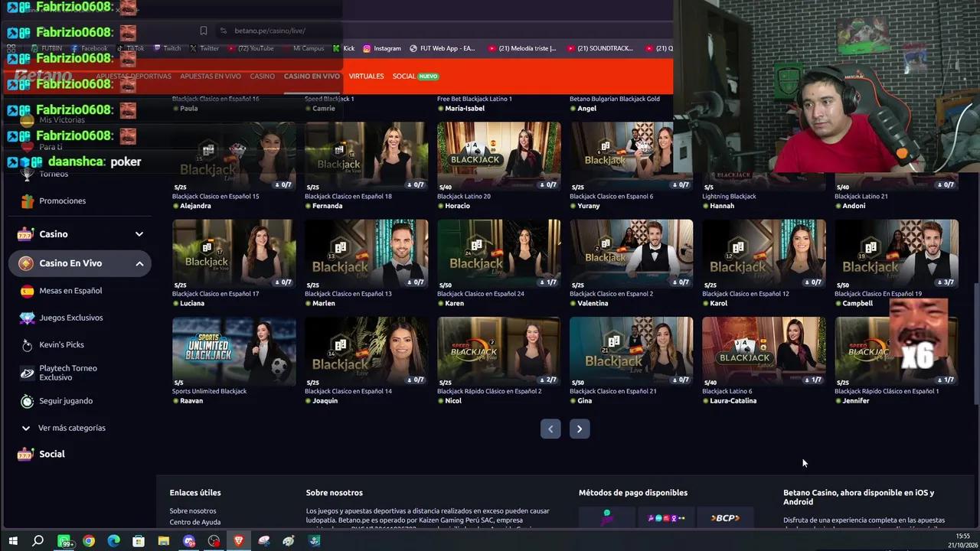Click the 'Free Bet Blackjack Latino 1' title

pos(475,99)
